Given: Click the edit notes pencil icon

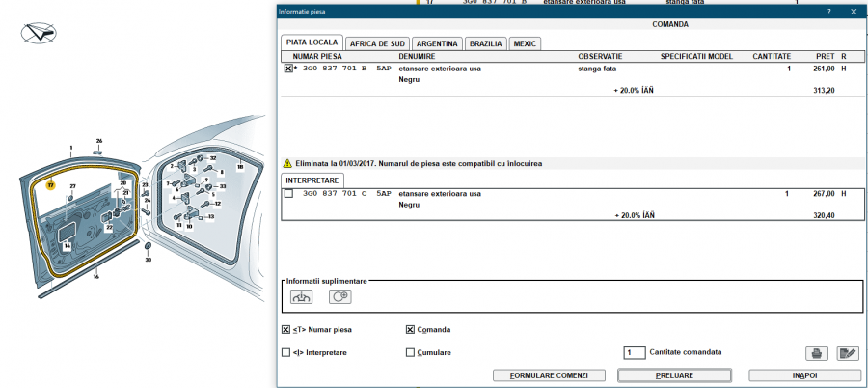Looking at the screenshot, I should [847, 353].
